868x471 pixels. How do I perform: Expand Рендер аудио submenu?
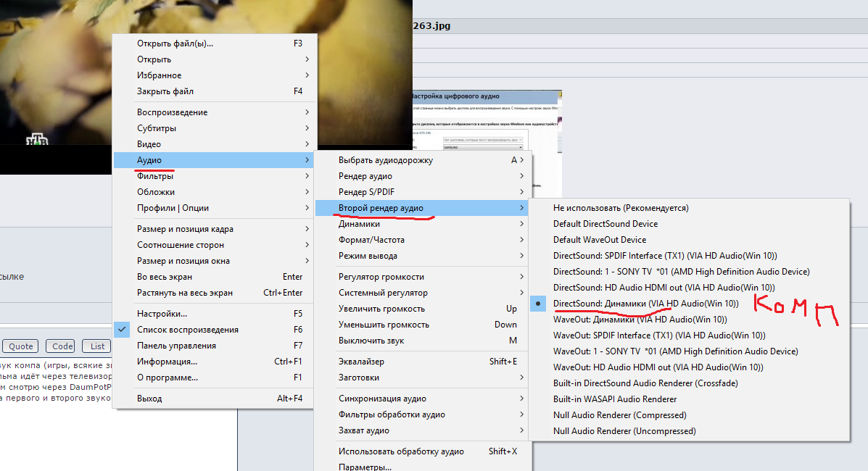(422, 177)
